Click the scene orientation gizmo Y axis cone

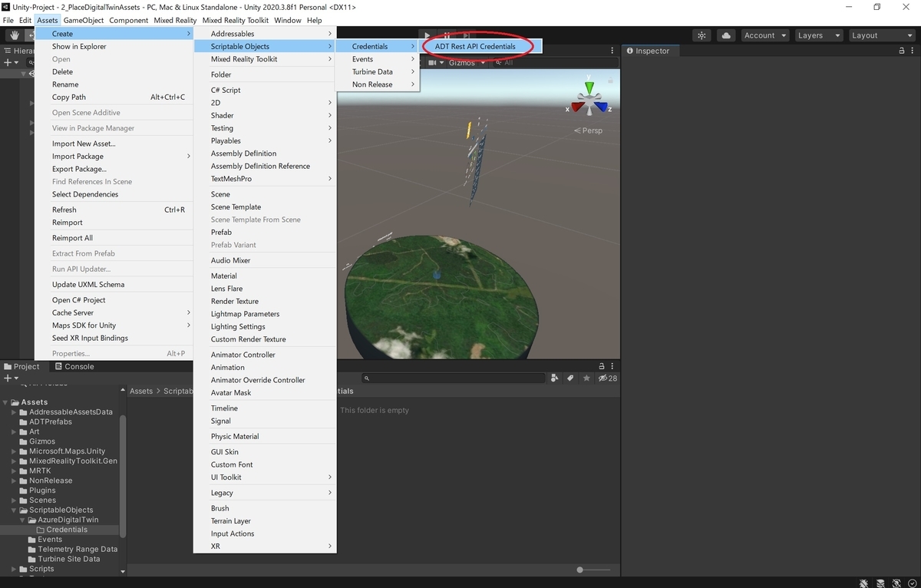(589, 89)
